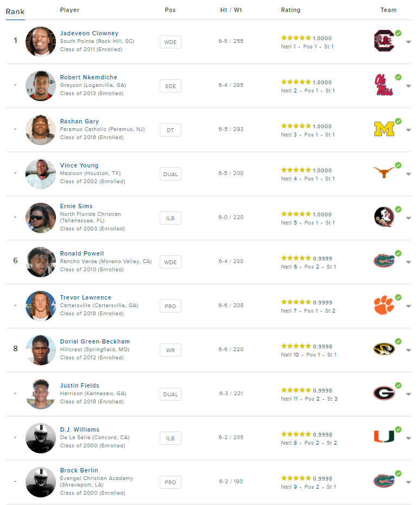The width and height of the screenshot is (420, 505).
Task: Open Justin Fields player profile link
Action: click(x=79, y=385)
